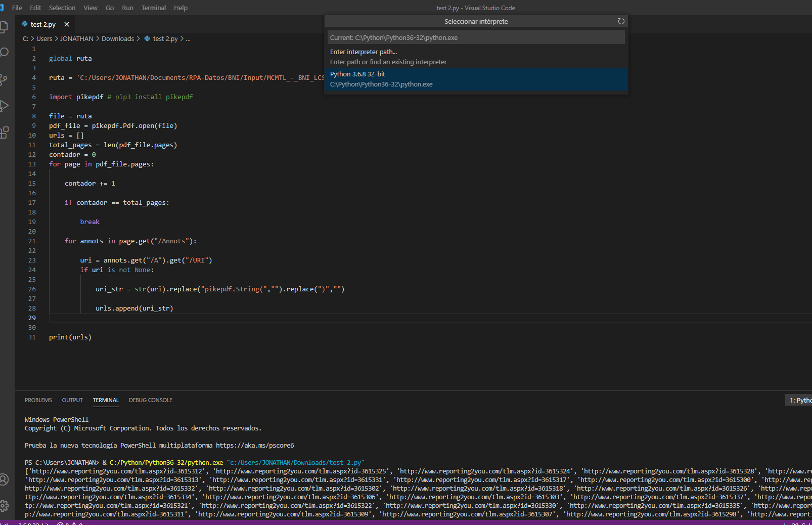The image size is (812, 525).
Task: Click the JONATHAN breadcrumb segment
Action: [77, 39]
